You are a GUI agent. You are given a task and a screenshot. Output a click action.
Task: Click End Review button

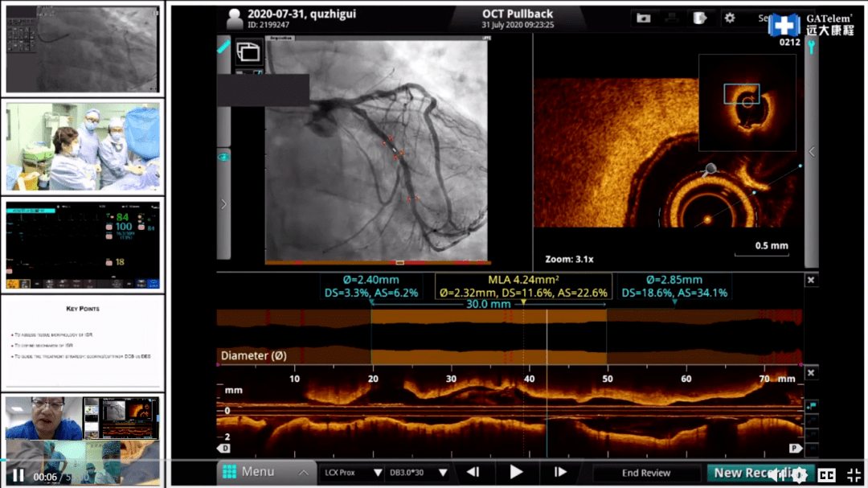(x=646, y=473)
